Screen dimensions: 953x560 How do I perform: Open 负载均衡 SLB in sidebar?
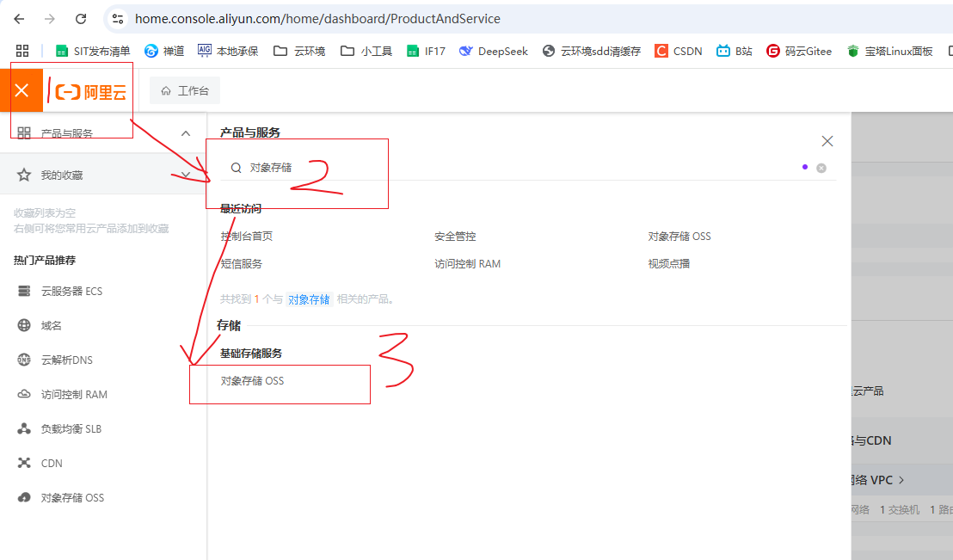tap(71, 428)
